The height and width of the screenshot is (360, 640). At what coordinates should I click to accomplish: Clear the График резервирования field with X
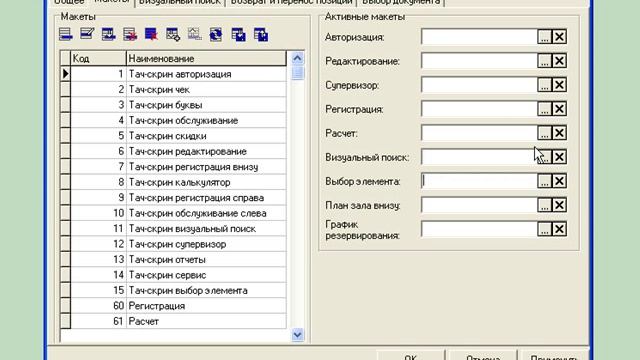tap(559, 229)
